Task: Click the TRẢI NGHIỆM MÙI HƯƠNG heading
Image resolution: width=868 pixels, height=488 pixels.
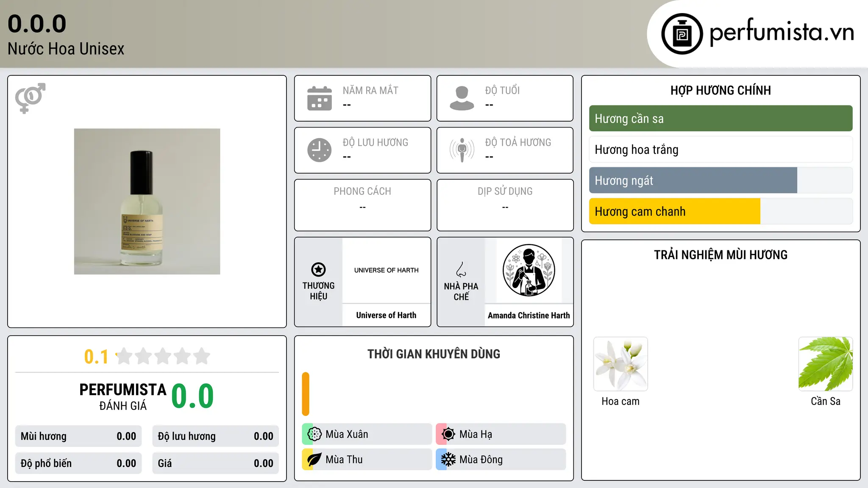Action: point(721,255)
